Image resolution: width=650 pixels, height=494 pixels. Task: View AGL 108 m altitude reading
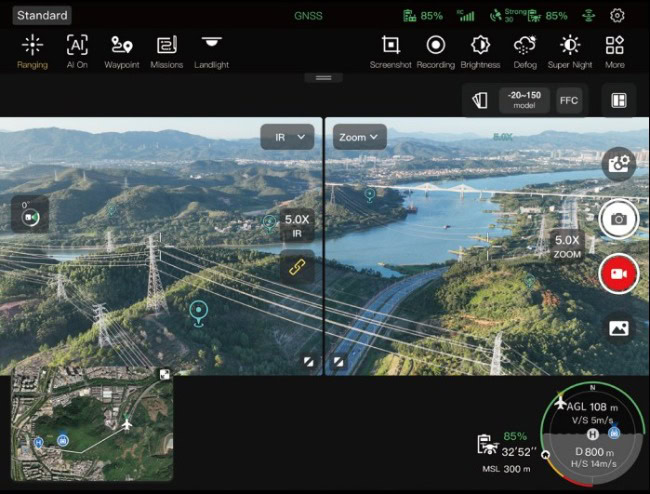point(592,407)
